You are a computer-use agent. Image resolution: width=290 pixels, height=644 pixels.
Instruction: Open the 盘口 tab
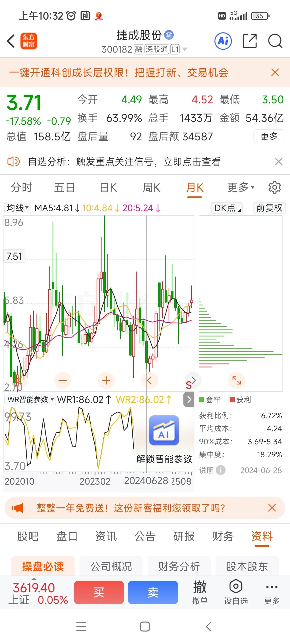pos(67,536)
